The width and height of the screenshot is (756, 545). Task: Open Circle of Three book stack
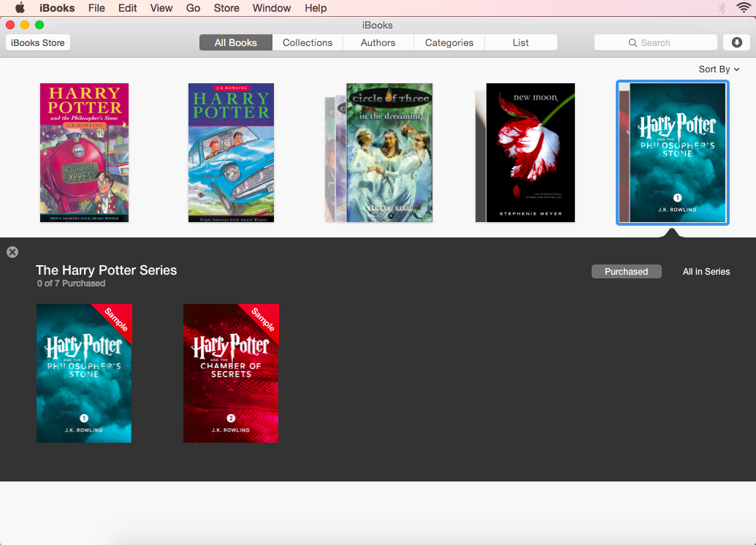tap(379, 153)
